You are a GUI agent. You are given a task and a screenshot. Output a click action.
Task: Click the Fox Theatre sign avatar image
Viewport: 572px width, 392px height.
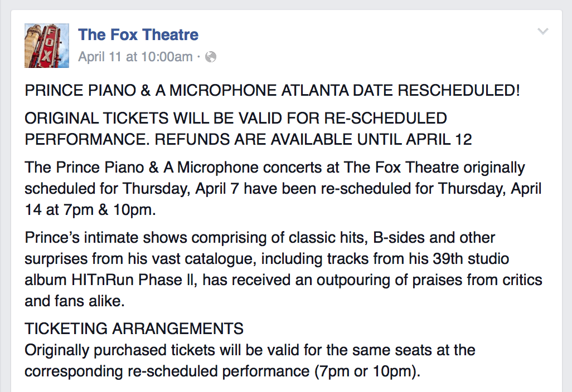(46, 45)
